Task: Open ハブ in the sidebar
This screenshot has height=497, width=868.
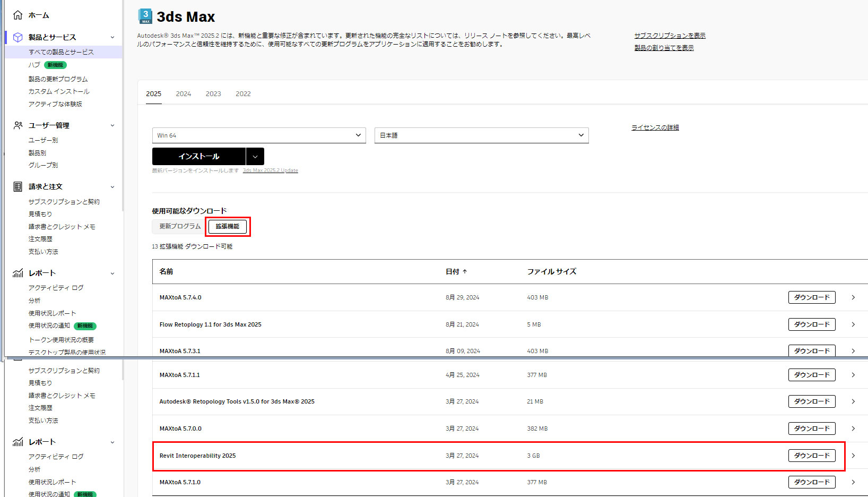Action: coord(34,65)
